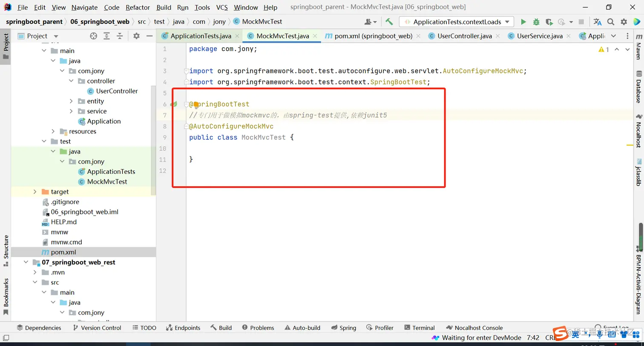Open the Nocalhost side panel on the right

(638, 130)
